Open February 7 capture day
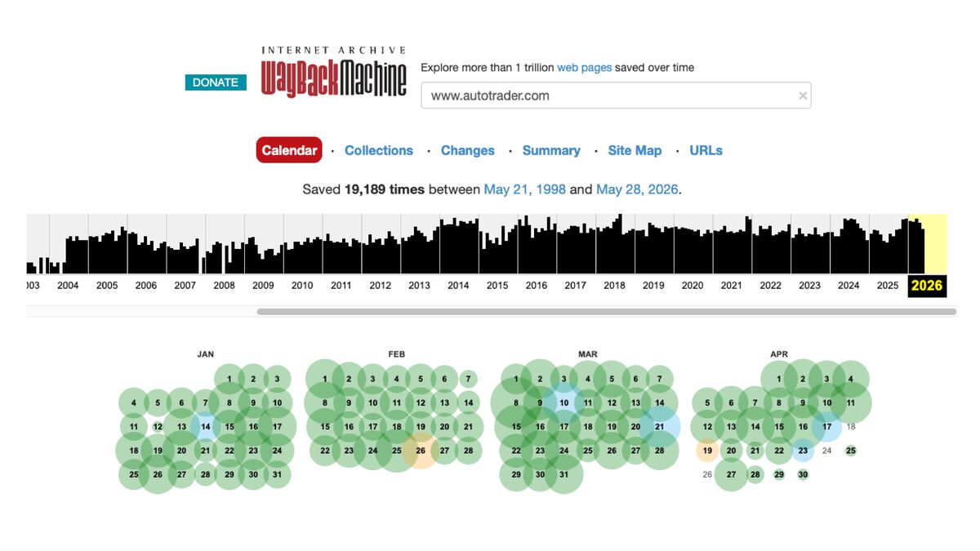The height and width of the screenshot is (551, 980). (x=468, y=379)
